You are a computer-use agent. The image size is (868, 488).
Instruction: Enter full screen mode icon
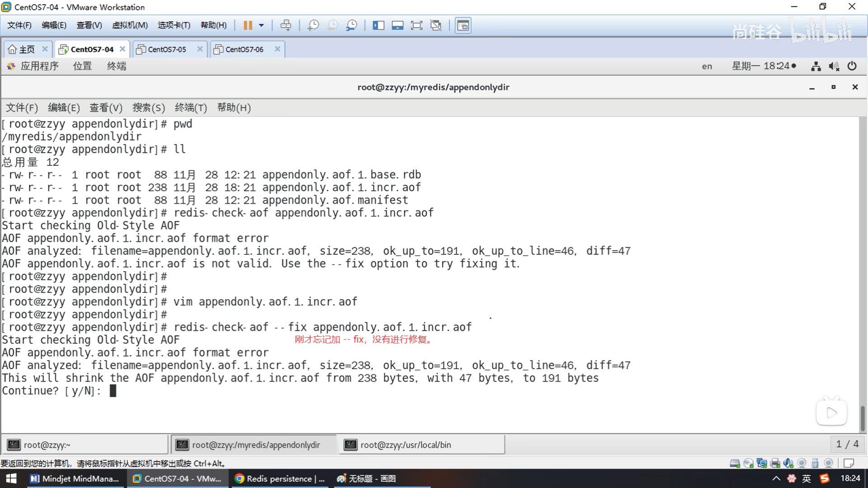(x=416, y=25)
